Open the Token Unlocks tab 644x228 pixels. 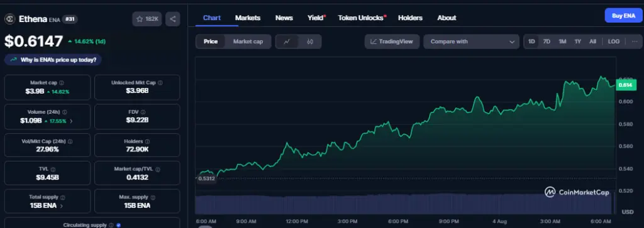pos(360,18)
